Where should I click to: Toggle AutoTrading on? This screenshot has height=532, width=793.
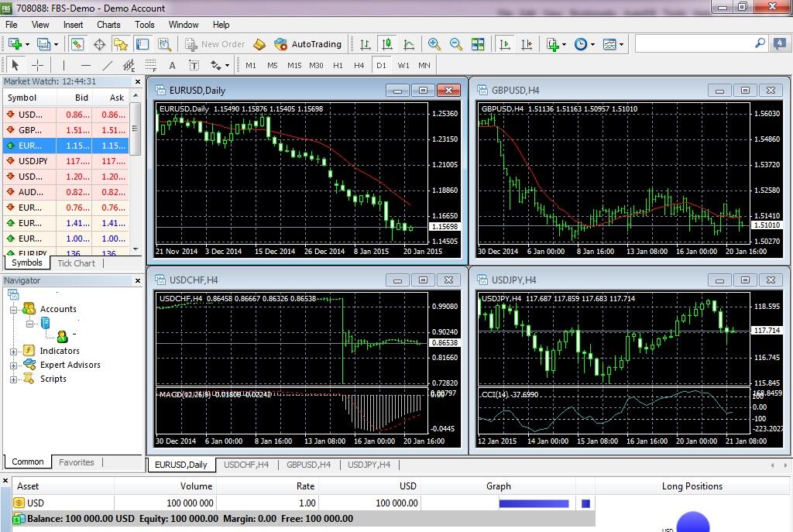click(308, 44)
